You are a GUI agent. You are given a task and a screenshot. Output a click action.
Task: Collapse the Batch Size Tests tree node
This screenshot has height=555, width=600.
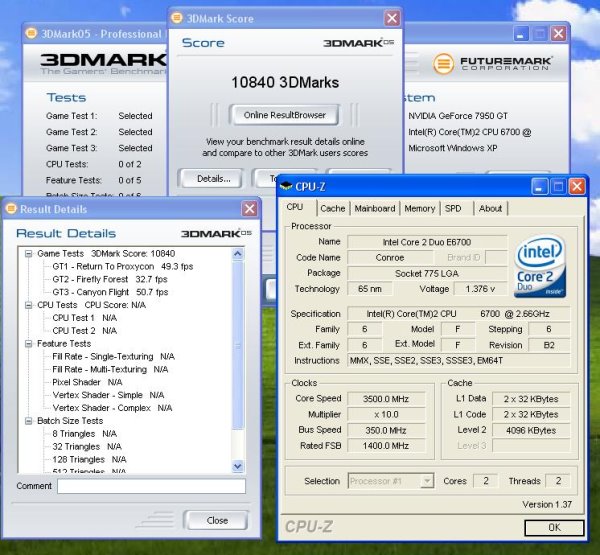(x=28, y=421)
